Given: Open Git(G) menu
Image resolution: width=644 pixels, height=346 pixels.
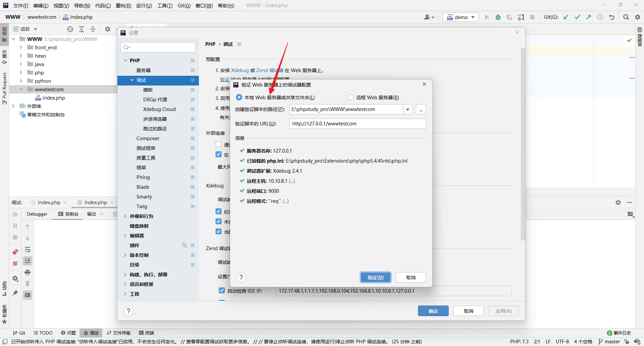Looking at the screenshot, I should [x=184, y=5].
